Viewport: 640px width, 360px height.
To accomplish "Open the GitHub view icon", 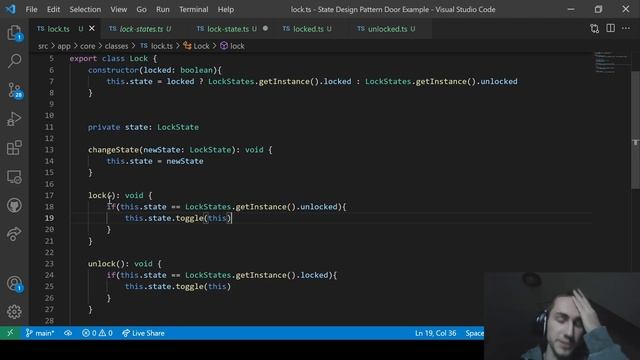I will click(x=14, y=205).
